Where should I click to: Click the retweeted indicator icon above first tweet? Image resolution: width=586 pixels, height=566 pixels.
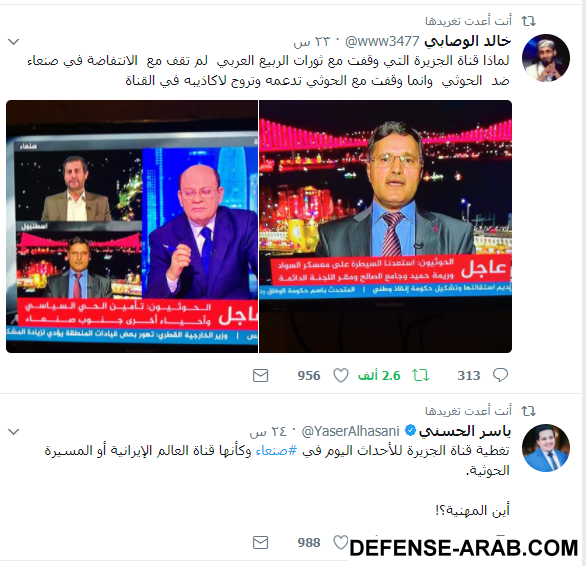click(x=529, y=21)
